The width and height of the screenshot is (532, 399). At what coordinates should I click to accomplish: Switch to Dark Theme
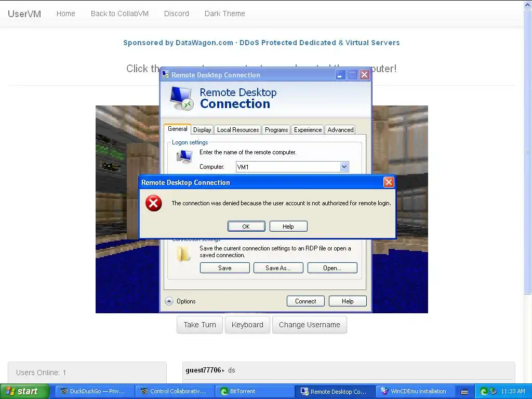(x=224, y=14)
